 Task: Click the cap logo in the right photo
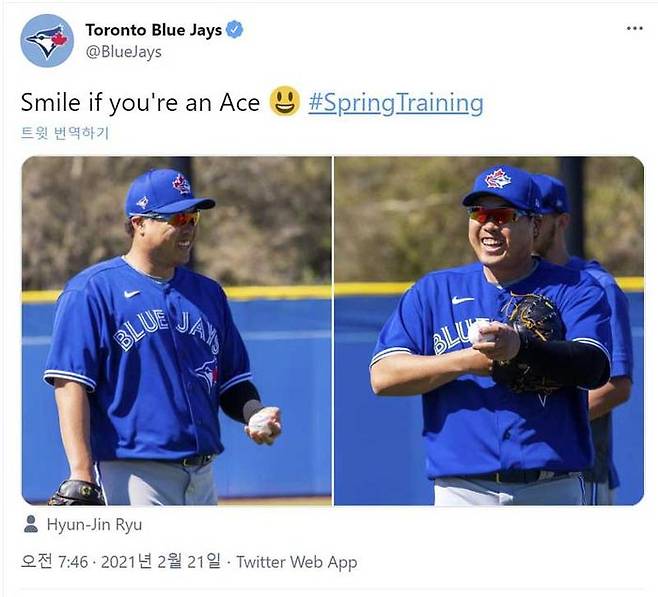(x=497, y=178)
